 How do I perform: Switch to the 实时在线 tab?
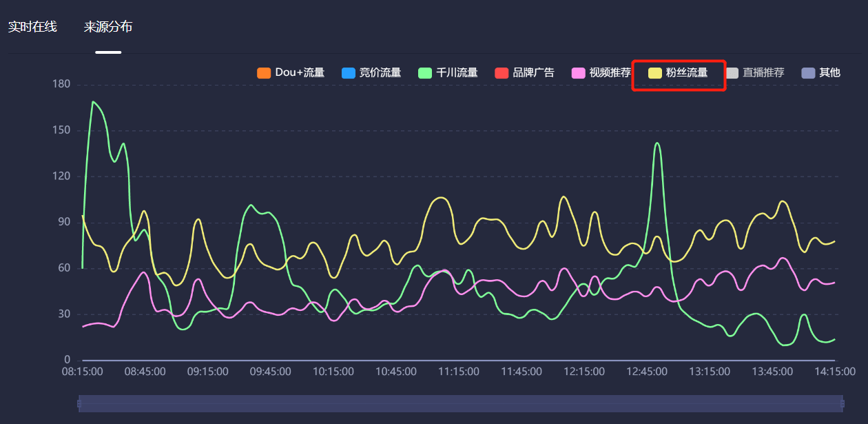pyautogui.click(x=32, y=27)
